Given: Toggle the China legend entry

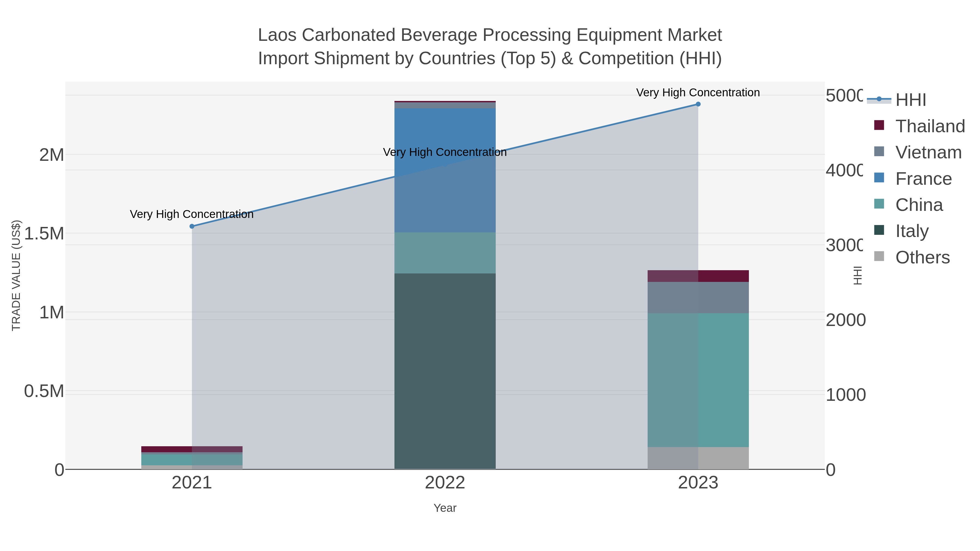Looking at the screenshot, I should 908,205.
